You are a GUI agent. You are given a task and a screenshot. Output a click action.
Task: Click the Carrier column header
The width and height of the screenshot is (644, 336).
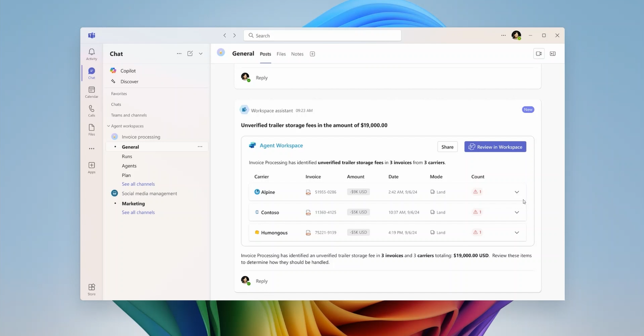pyautogui.click(x=262, y=177)
